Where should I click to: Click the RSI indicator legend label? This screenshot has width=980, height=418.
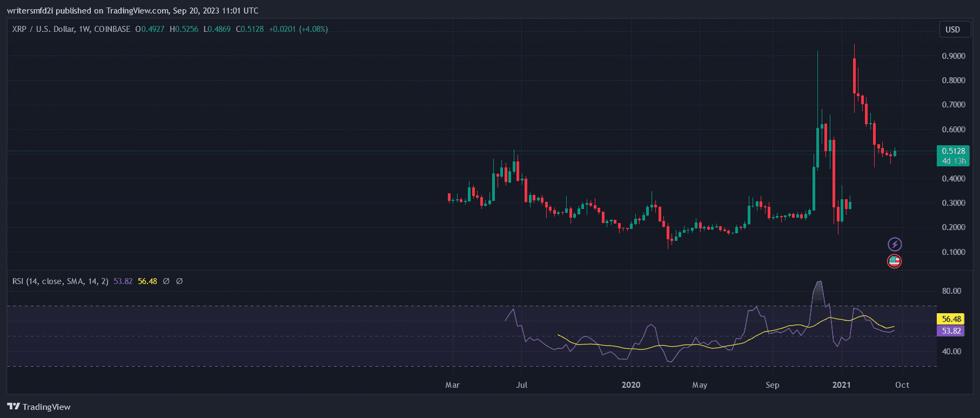[60, 281]
